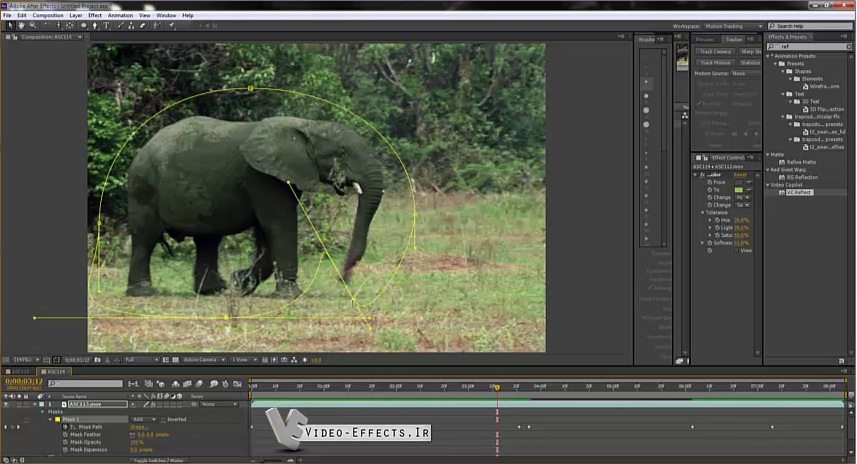Open the viewer magnification ratio dropdown
The image size is (857, 464).
click(x=26, y=360)
